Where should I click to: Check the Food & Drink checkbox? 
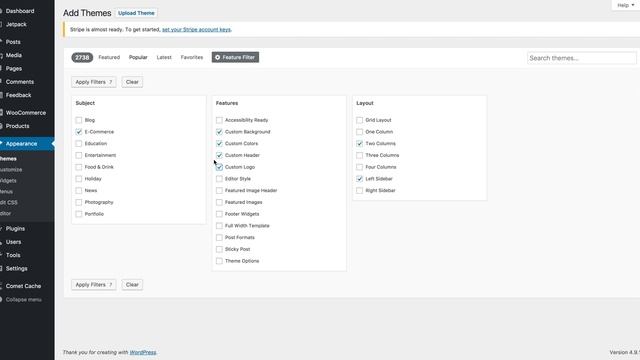pyautogui.click(x=79, y=167)
